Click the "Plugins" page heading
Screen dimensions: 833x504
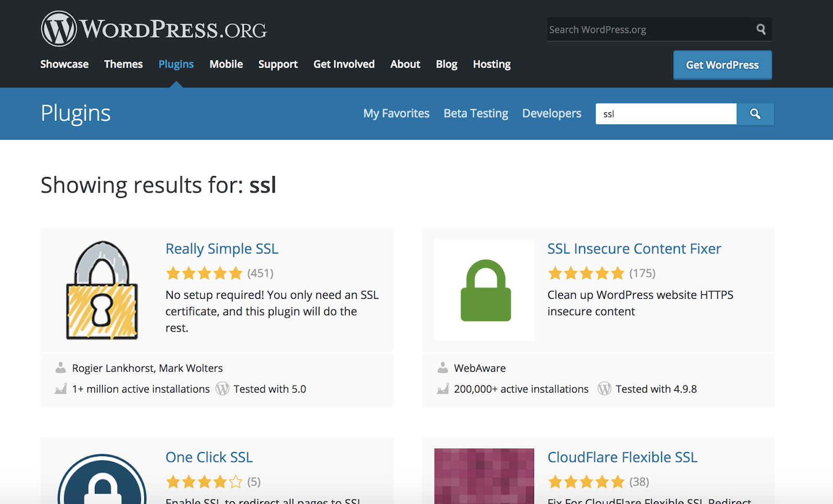pos(75,114)
